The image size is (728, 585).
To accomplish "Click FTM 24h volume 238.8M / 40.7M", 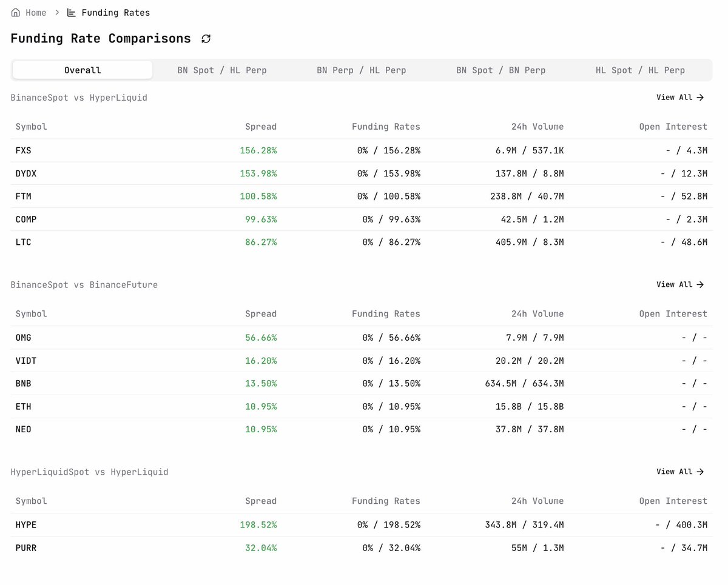I will tap(527, 196).
